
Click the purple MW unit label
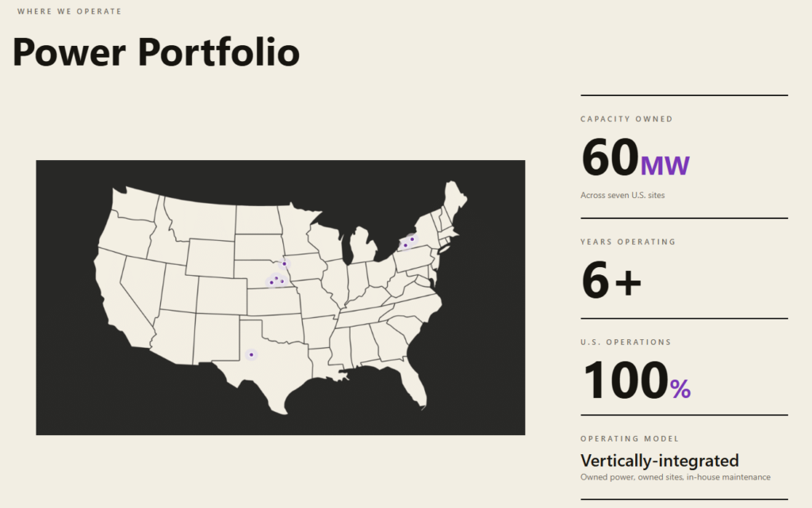pos(665,166)
